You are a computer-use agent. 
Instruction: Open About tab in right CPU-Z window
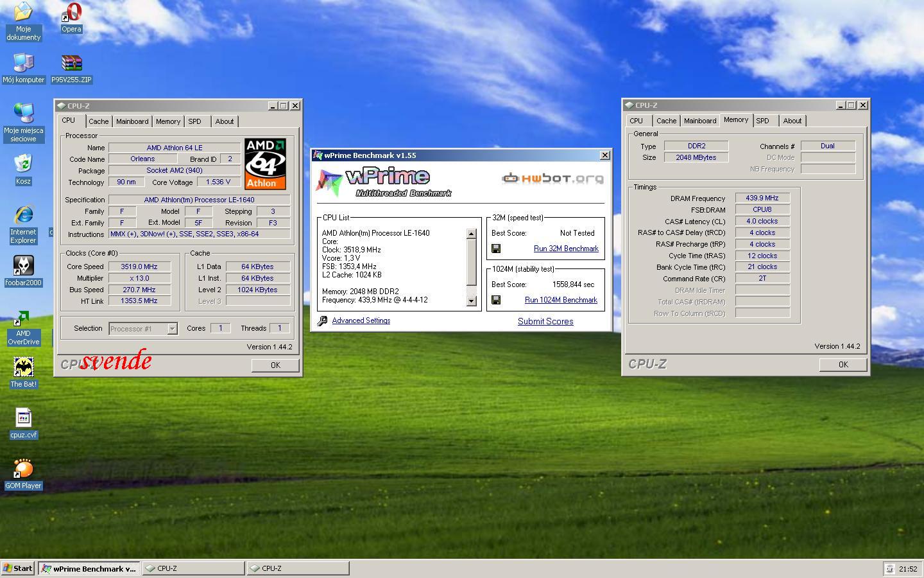[x=792, y=121]
